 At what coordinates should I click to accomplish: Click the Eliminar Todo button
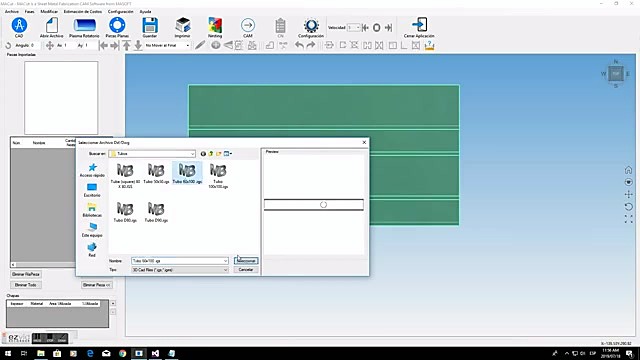click(x=25, y=285)
